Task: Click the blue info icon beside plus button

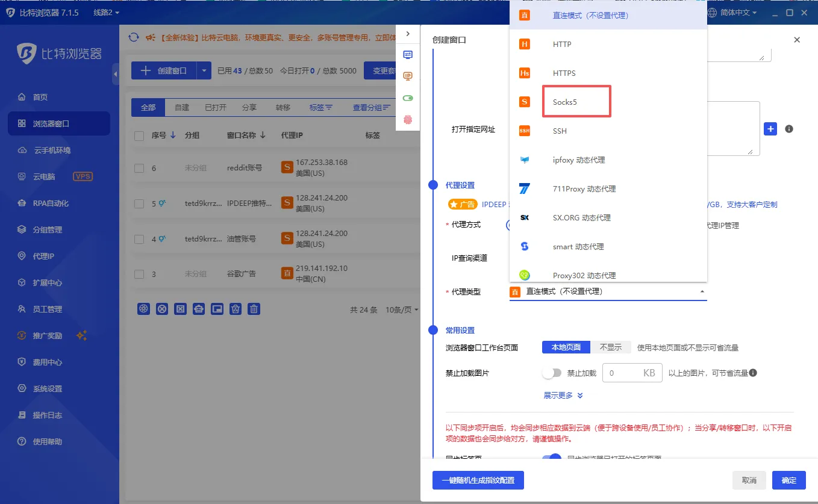Action: click(789, 129)
